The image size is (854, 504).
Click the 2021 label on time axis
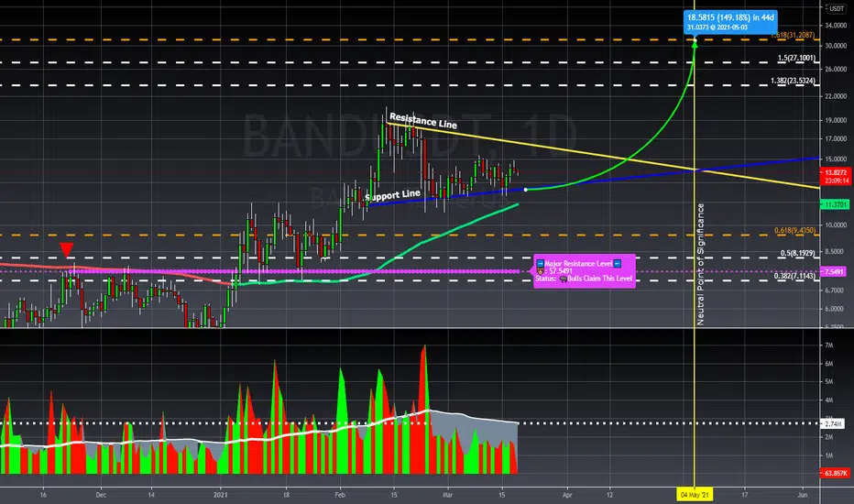click(221, 495)
